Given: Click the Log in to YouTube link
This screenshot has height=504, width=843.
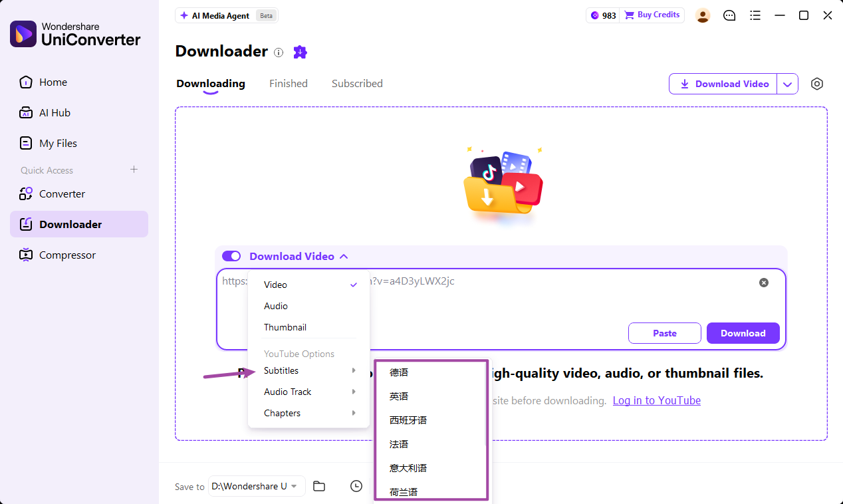Looking at the screenshot, I should point(657,400).
